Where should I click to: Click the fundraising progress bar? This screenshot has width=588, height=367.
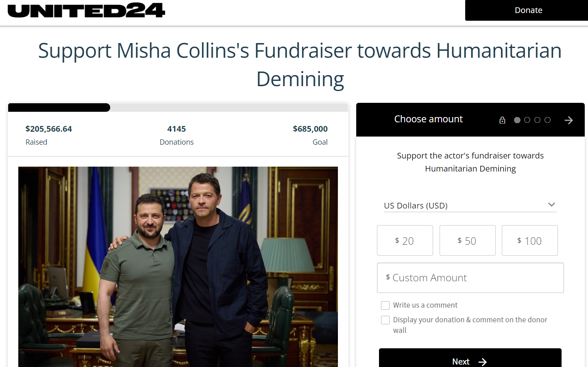[178, 107]
